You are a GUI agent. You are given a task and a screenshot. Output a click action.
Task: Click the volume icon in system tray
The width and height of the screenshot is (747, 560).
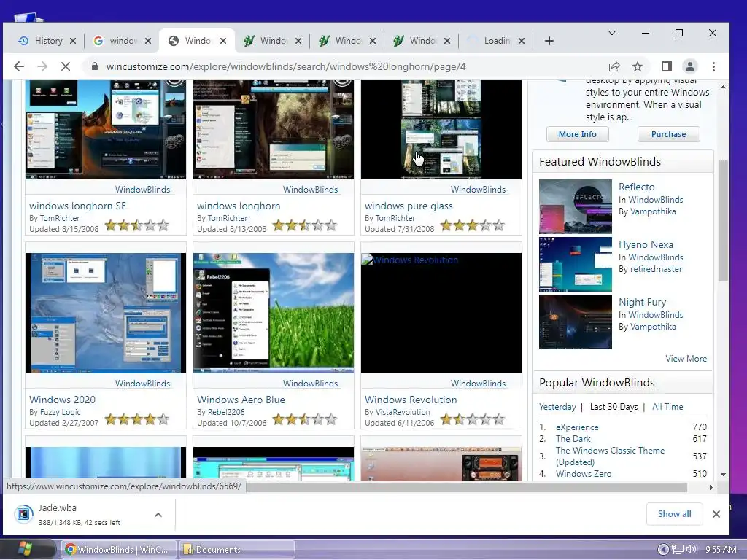click(691, 550)
